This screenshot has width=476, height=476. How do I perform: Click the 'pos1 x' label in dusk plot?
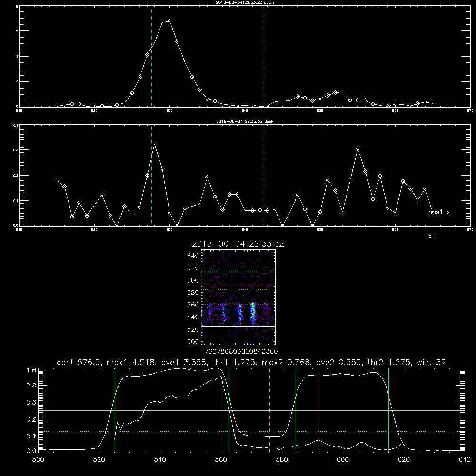point(439,212)
